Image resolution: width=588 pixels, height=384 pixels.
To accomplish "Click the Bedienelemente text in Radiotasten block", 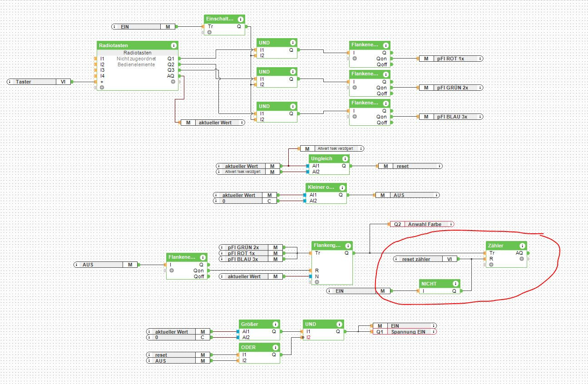I will tap(136, 64).
